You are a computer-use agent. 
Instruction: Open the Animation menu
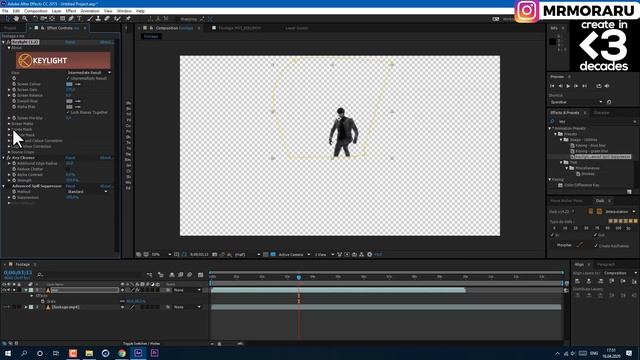(90, 11)
